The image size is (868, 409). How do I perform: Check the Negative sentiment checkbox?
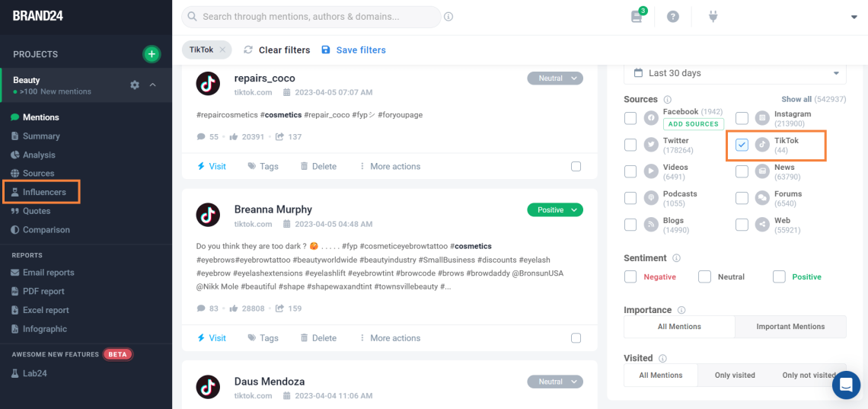click(630, 276)
